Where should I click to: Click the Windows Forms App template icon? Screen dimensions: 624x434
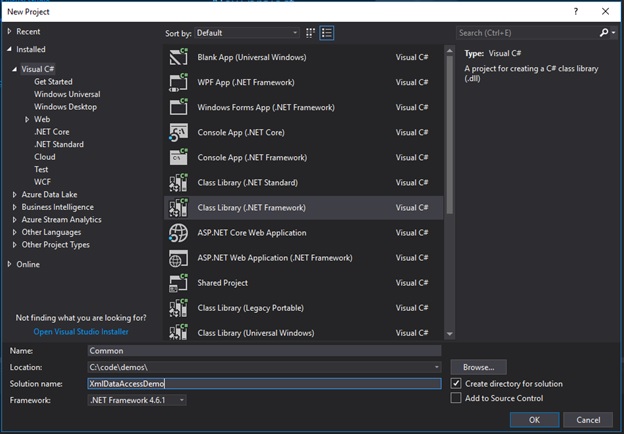coord(178,107)
